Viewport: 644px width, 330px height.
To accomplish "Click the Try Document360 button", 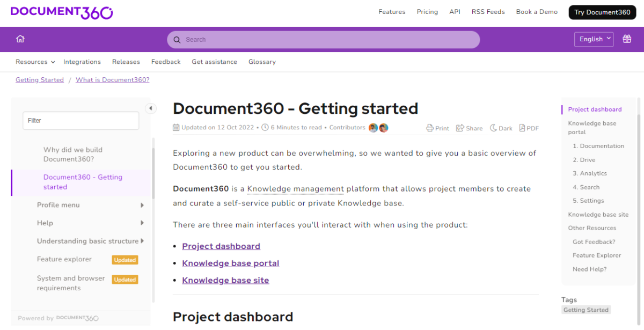I will click(602, 11).
